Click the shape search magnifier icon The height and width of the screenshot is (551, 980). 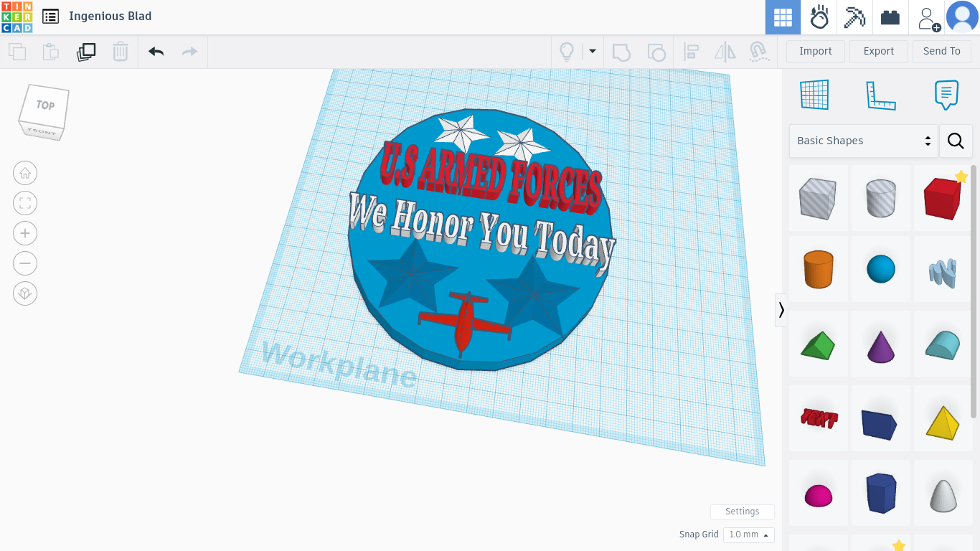(956, 141)
